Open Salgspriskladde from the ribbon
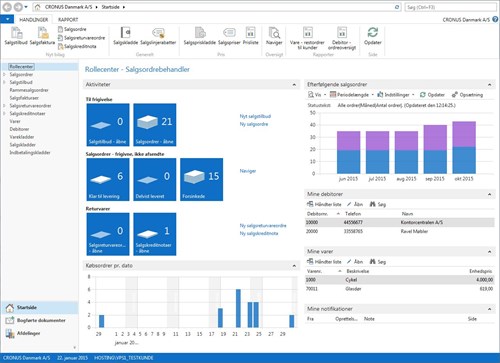 click(x=200, y=36)
